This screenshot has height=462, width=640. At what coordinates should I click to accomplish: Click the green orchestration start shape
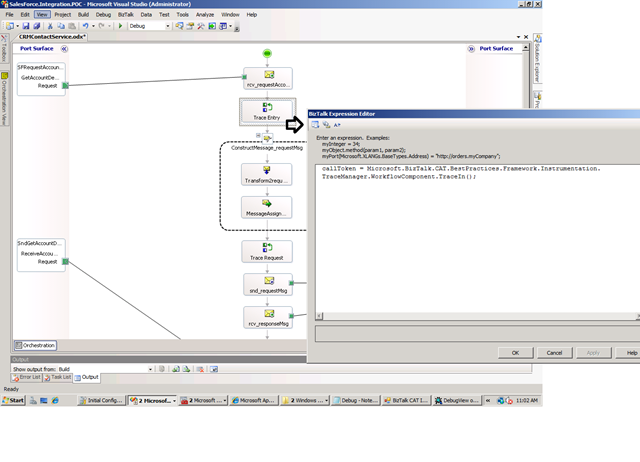point(267,53)
